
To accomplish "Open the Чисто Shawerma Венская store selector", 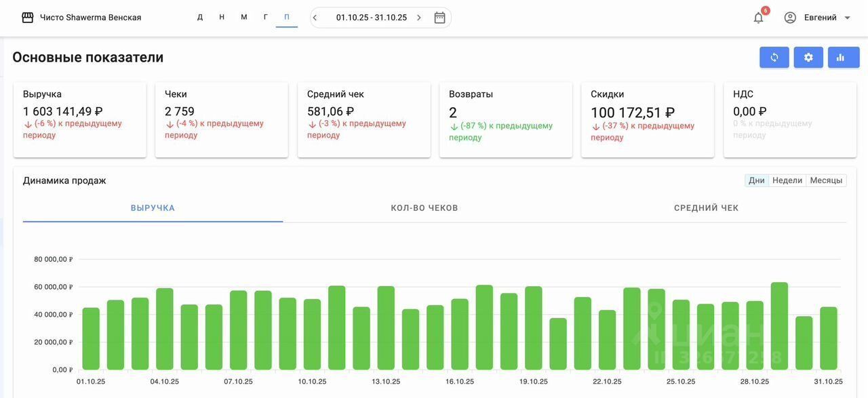I will [x=91, y=18].
